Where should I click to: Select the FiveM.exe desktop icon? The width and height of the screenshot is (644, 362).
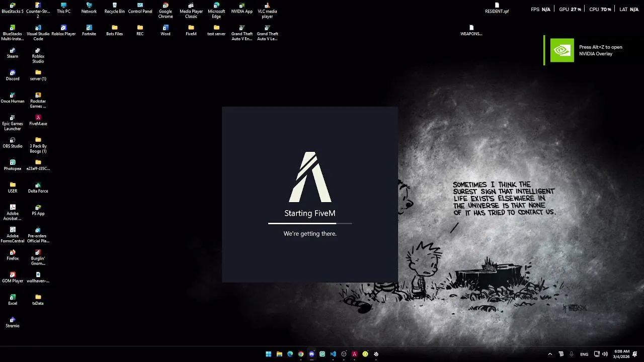point(38,121)
